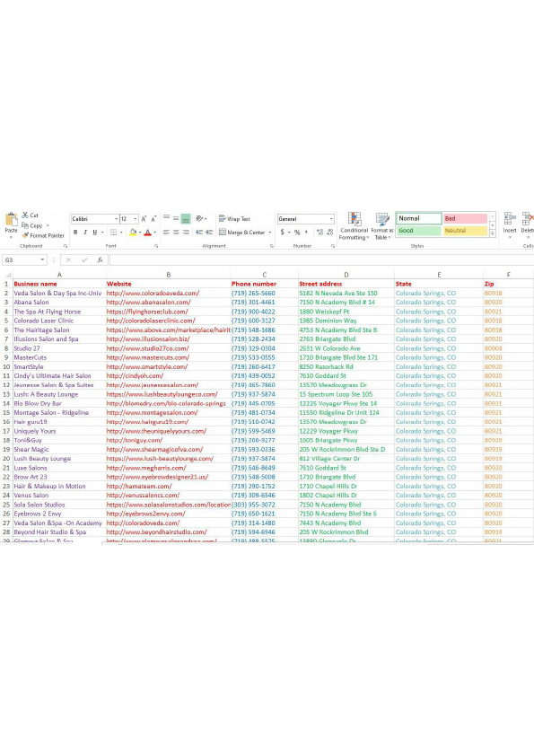
Task: Apply the Normal cell style
Action: coord(419,218)
